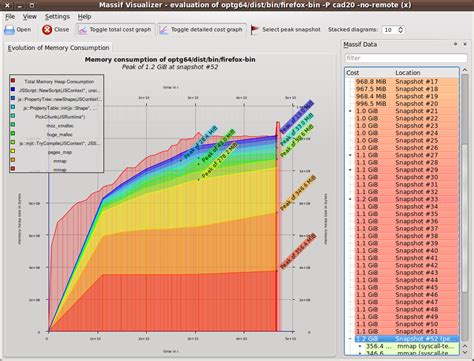This screenshot has width=474, height=361.
Task: Expand the Snapshot #27 tree item
Action: (350, 155)
